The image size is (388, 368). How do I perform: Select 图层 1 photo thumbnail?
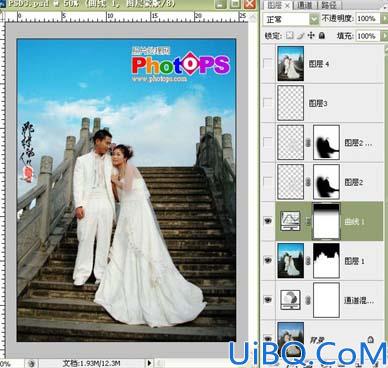click(x=291, y=260)
